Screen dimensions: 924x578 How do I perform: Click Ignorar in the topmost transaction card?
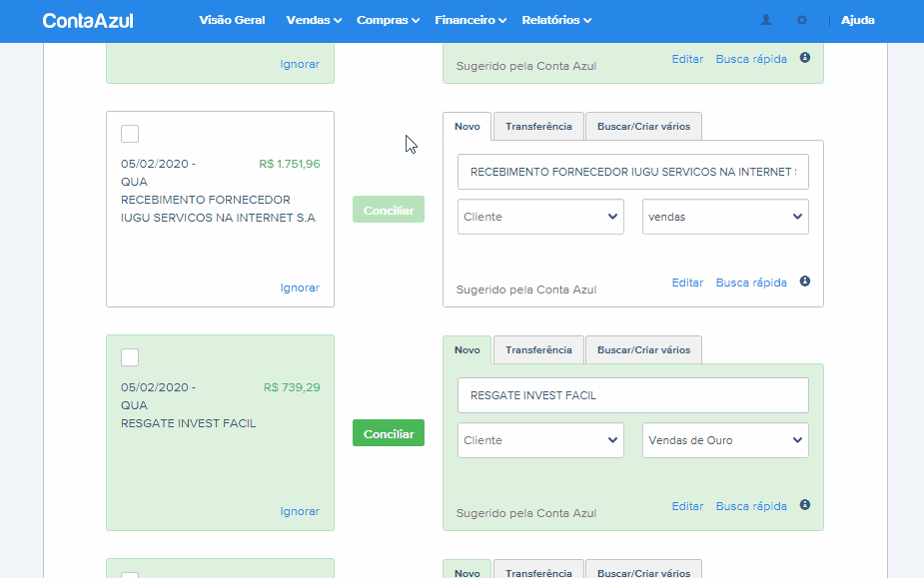[x=300, y=64]
